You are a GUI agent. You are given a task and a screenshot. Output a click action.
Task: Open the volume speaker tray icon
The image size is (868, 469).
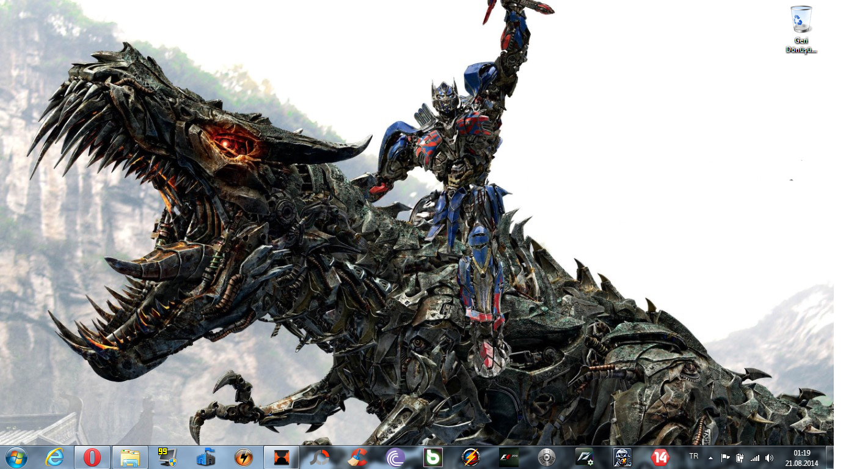click(x=769, y=457)
